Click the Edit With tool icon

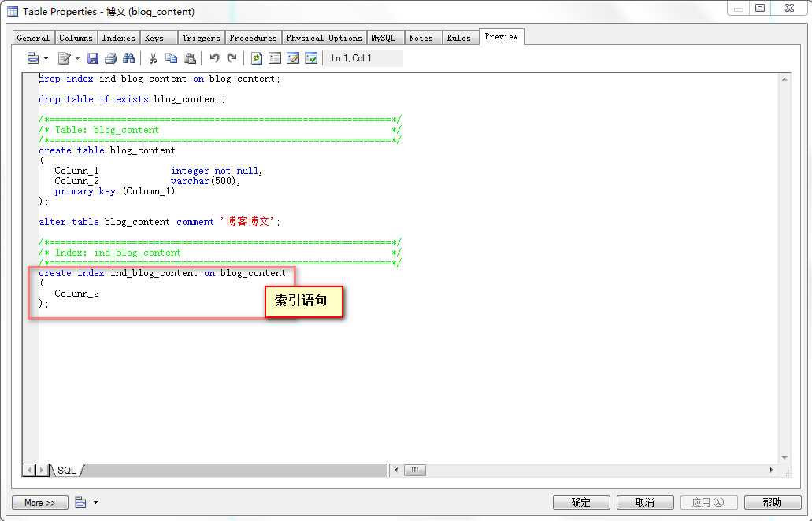tap(65, 58)
